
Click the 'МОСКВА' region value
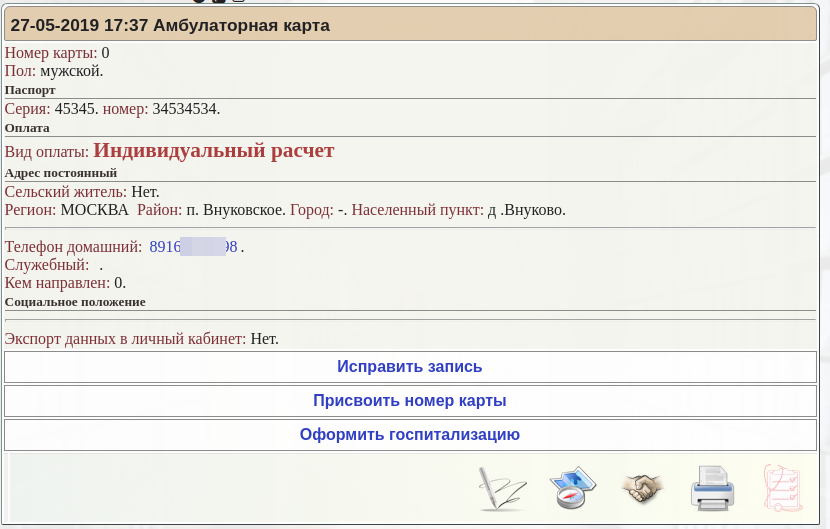coord(94,210)
